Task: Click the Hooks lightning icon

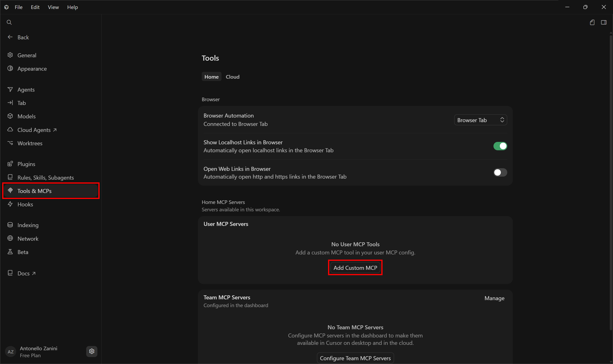Action: pos(10,204)
